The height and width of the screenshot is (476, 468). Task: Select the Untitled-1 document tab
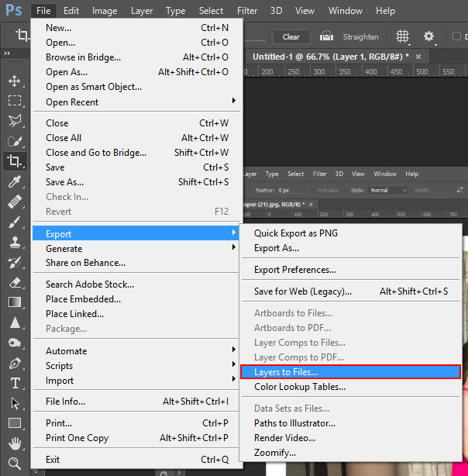click(331, 57)
